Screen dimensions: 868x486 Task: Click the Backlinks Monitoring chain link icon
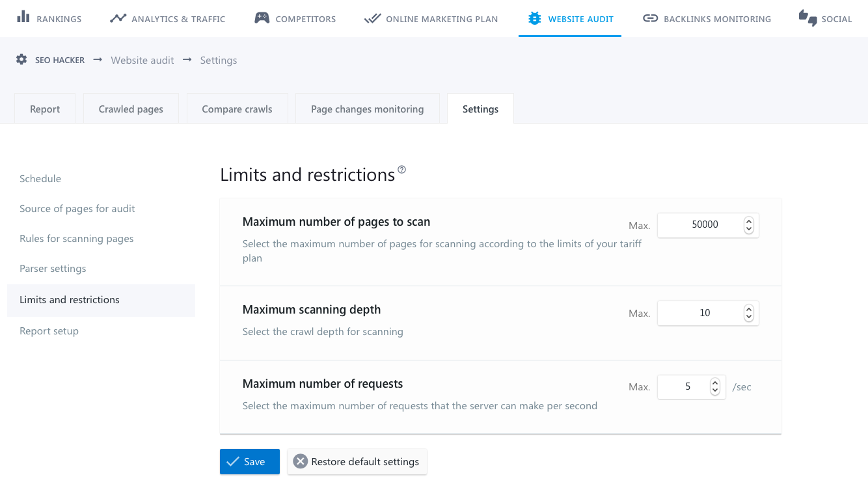(x=650, y=18)
